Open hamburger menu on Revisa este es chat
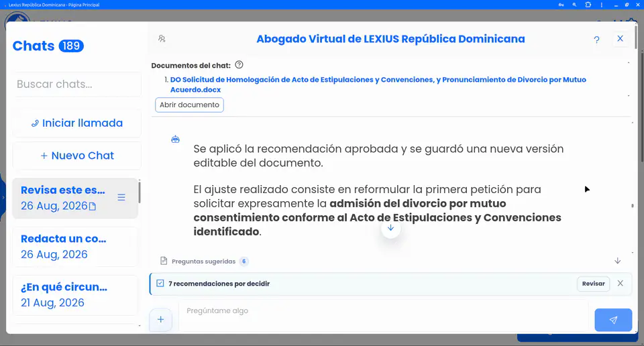644x346 pixels. click(x=121, y=197)
